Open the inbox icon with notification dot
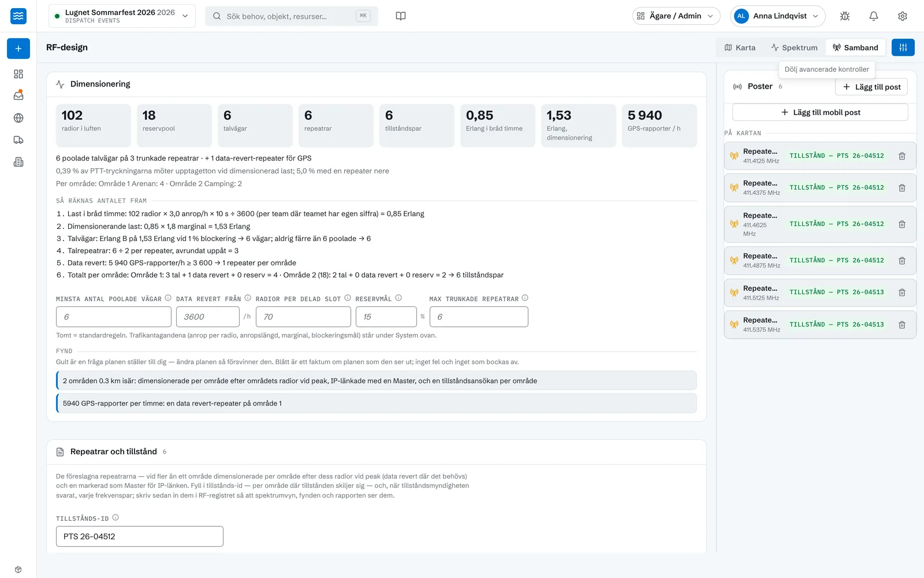The height and width of the screenshot is (578, 924). click(x=18, y=95)
